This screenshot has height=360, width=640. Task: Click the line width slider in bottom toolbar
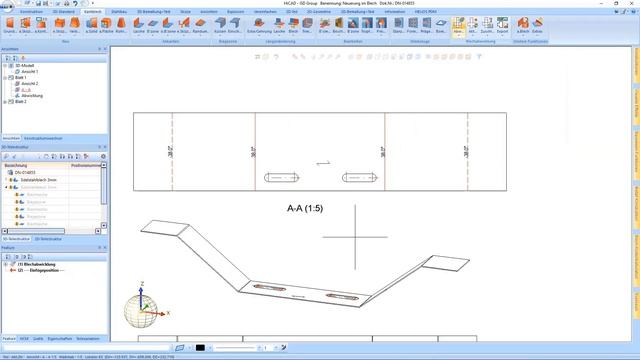click(236, 348)
